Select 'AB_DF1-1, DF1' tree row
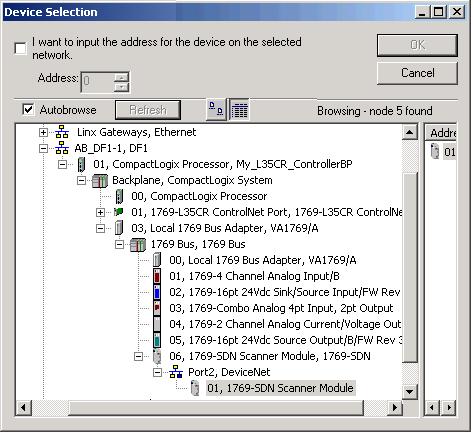473x434 pixels. (111, 148)
